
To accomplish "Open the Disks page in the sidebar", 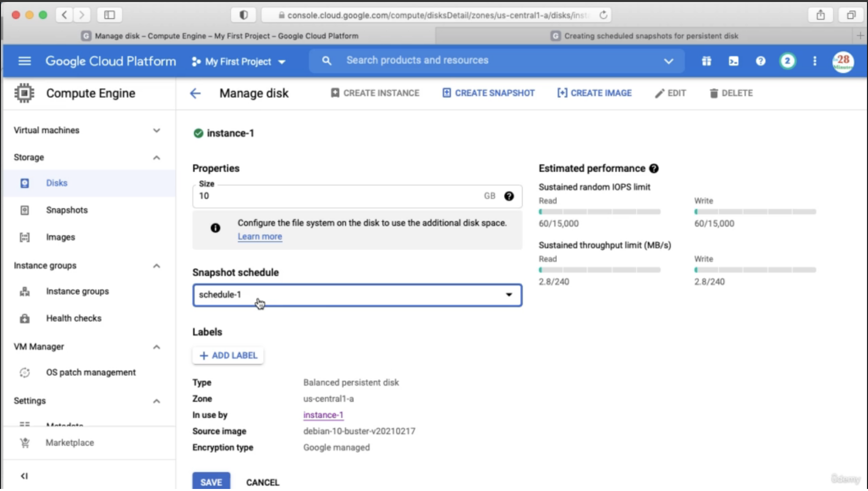I will coord(89,183).
